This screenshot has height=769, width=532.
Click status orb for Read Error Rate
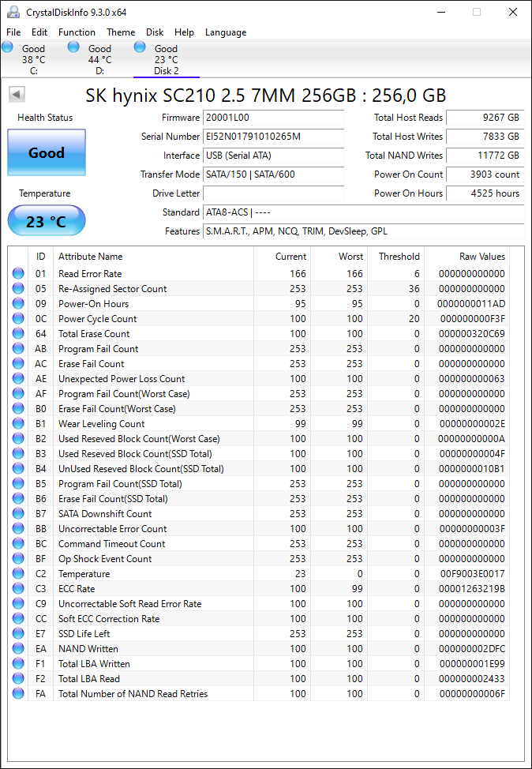(x=18, y=274)
